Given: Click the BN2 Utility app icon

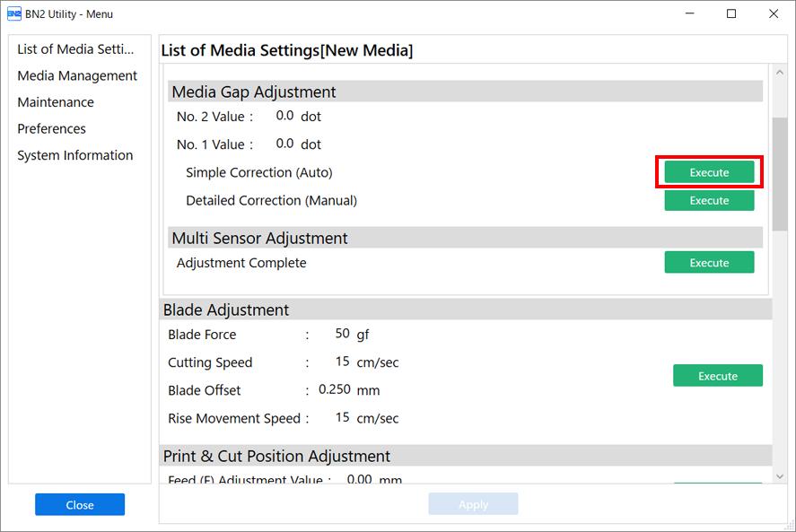Looking at the screenshot, I should [14, 13].
